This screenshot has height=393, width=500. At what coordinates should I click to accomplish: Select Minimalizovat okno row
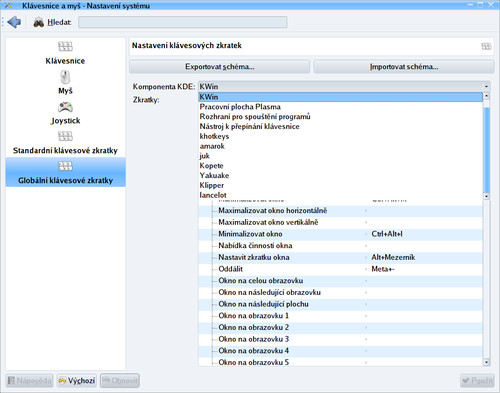pos(340,234)
